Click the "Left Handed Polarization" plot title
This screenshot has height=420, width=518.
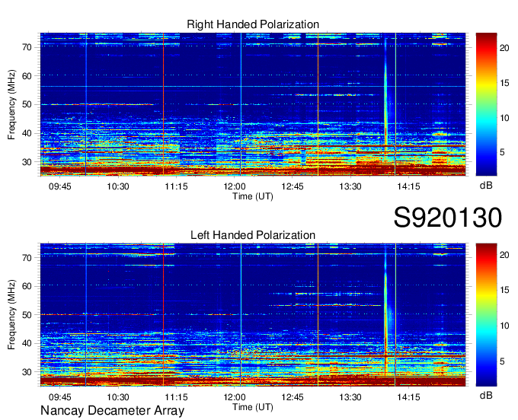coord(253,235)
